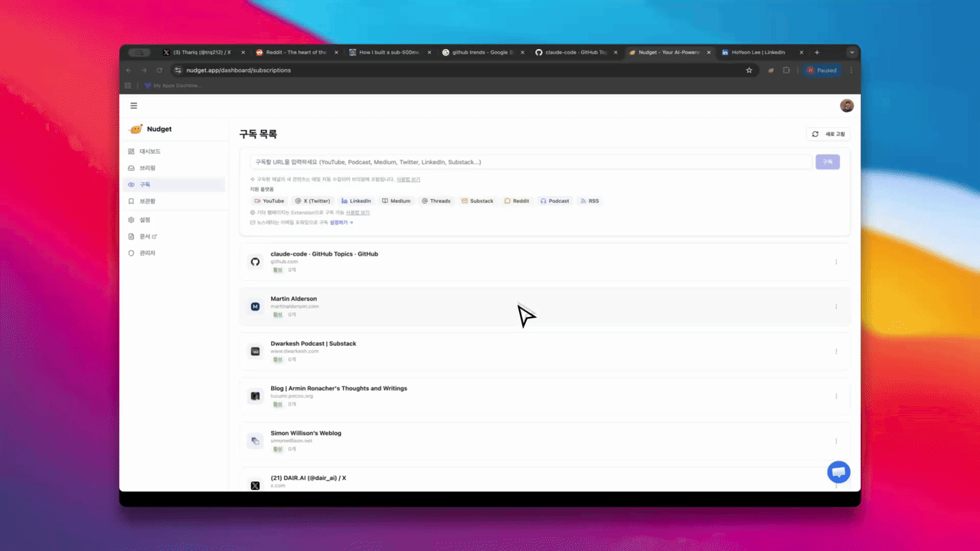Open options menu for claude-code GitHub Topics
Image resolution: width=980 pixels, height=551 pixels.
pyautogui.click(x=836, y=262)
